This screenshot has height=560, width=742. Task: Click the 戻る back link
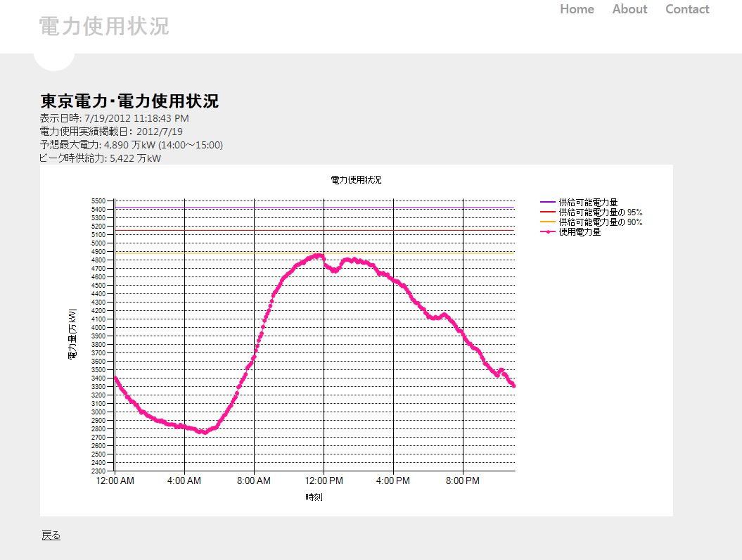tap(51, 535)
